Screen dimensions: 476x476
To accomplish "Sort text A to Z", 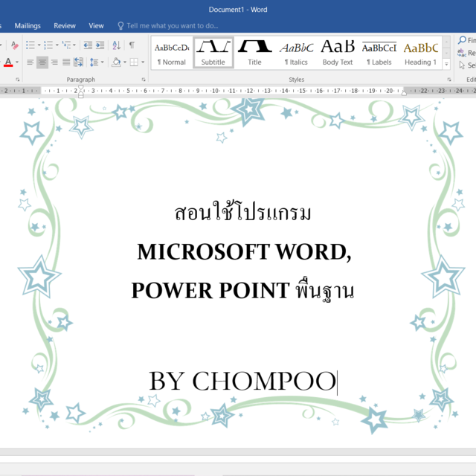I will coord(117,45).
